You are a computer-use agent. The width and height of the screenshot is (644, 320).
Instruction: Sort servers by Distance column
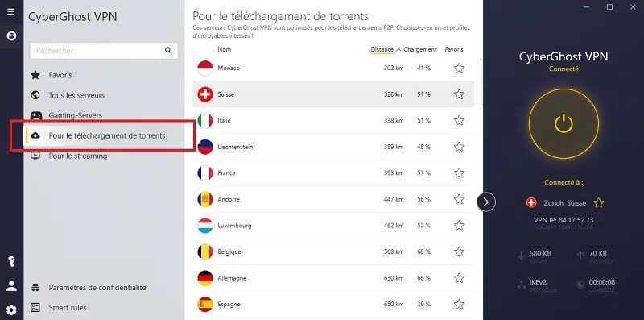[x=382, y=49]
